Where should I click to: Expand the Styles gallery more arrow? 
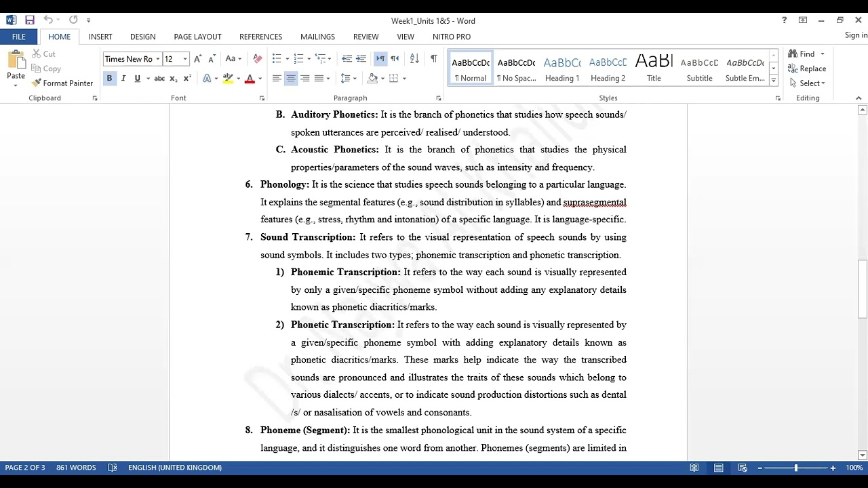773,80
